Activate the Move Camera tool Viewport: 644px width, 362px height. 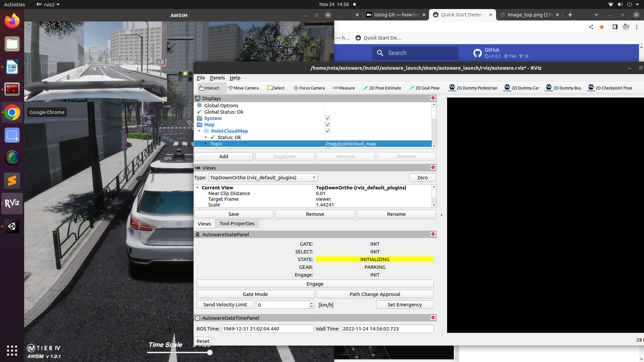pos(244,88)
